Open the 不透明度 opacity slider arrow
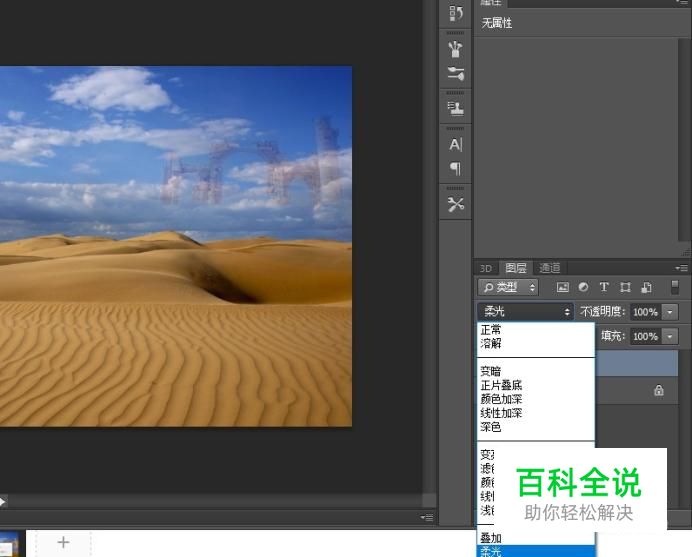Viewport: 692px width, 557px height. coord(670,312)
